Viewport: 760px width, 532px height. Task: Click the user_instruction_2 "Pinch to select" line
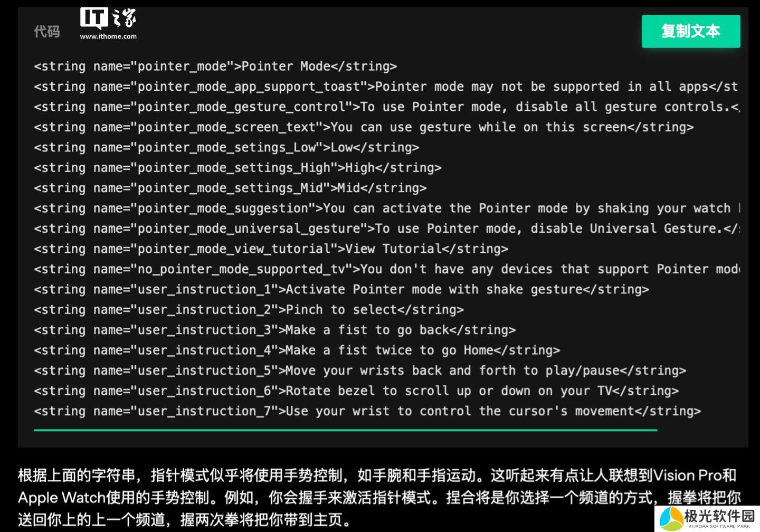[249, 310]
